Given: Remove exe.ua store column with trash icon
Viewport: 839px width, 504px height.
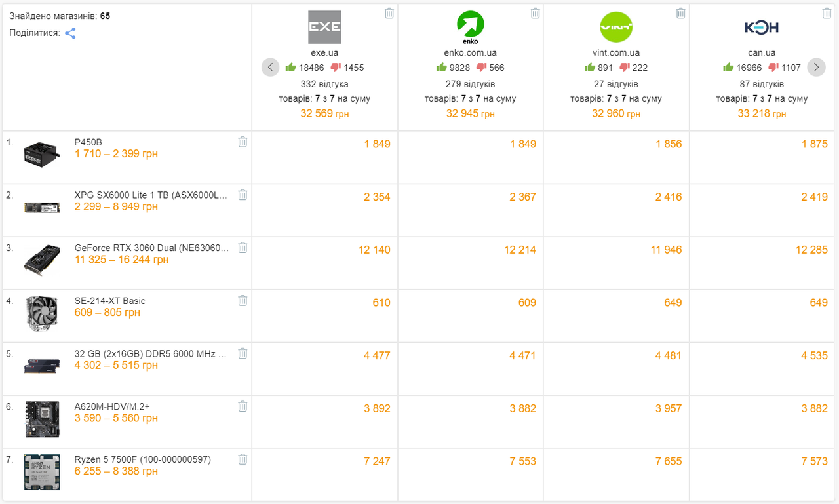Looking at the screenshot, I should coord(389,13).
